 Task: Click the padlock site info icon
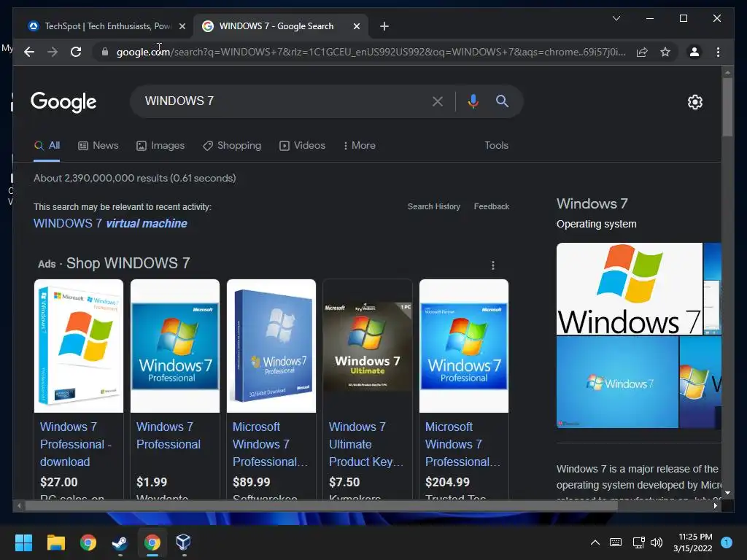click(105, 52)
